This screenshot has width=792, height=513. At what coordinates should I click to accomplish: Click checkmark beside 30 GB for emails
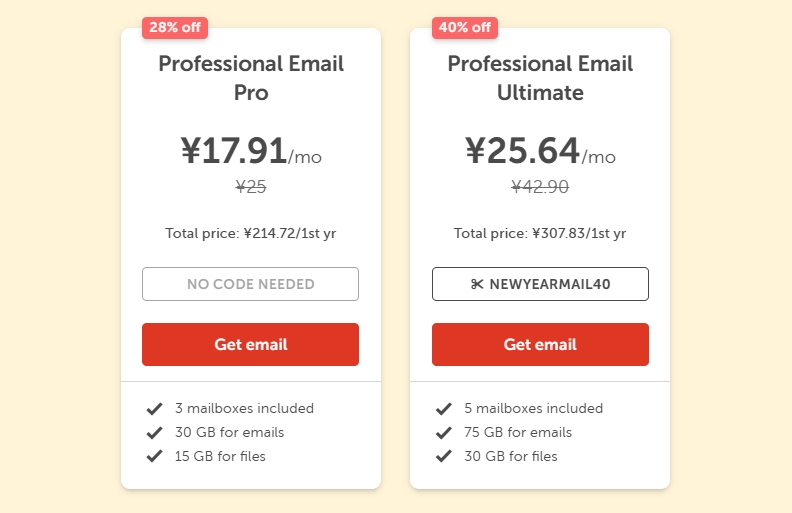point(154,432)
